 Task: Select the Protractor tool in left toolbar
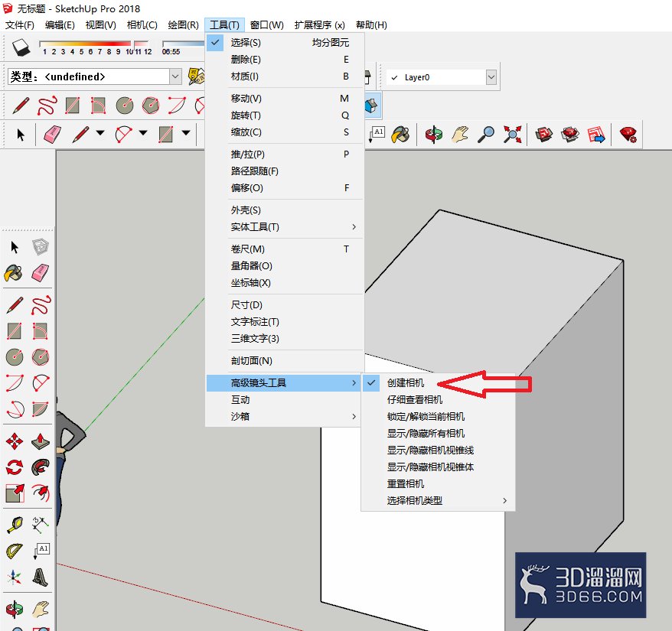click(14, 551)
